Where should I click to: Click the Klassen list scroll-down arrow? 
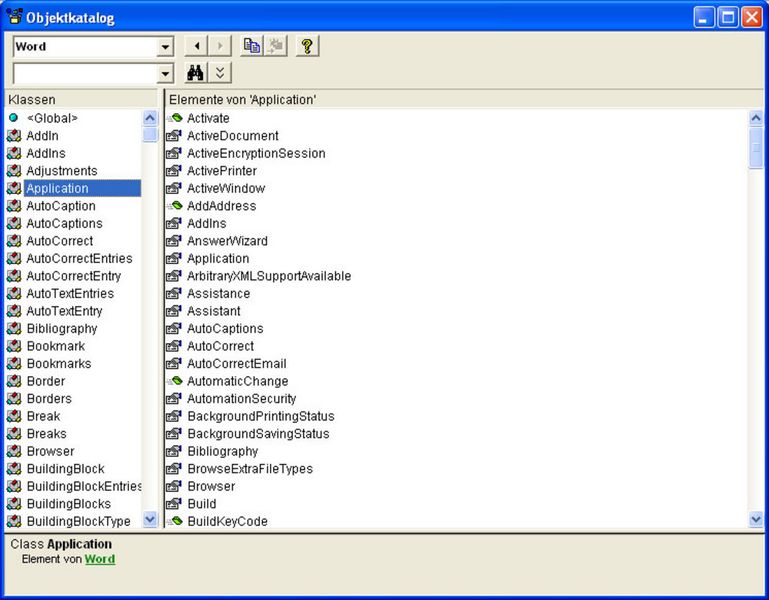[x=150, y=519]
